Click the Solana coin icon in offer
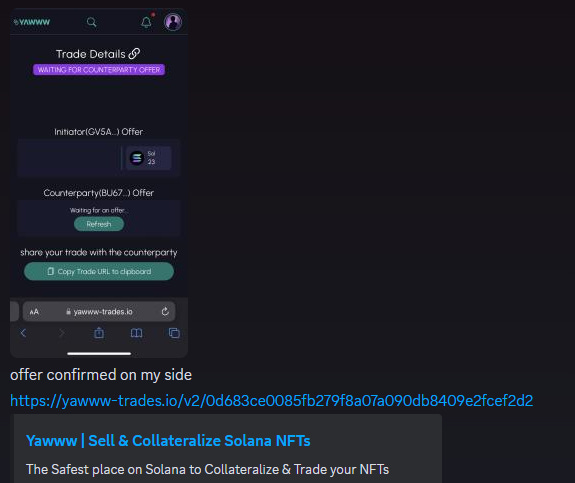The height and width of the screenshot is (483, 575). [137, 158]
